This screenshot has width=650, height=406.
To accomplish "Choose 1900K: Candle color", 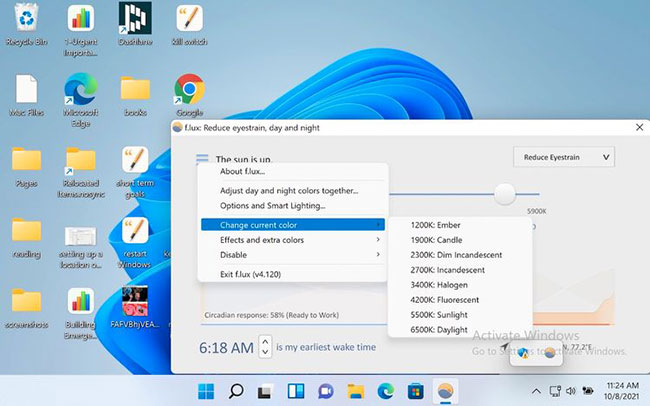I will (x=460, y=240).
